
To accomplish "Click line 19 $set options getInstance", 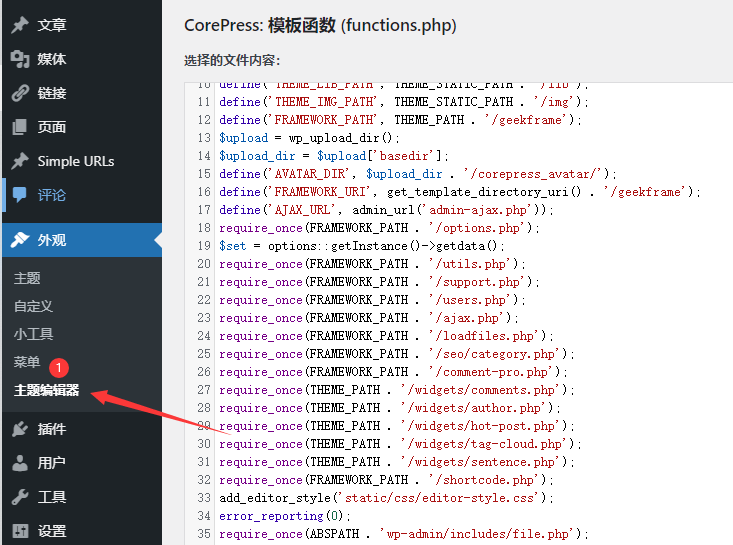I will click(362, 246).
